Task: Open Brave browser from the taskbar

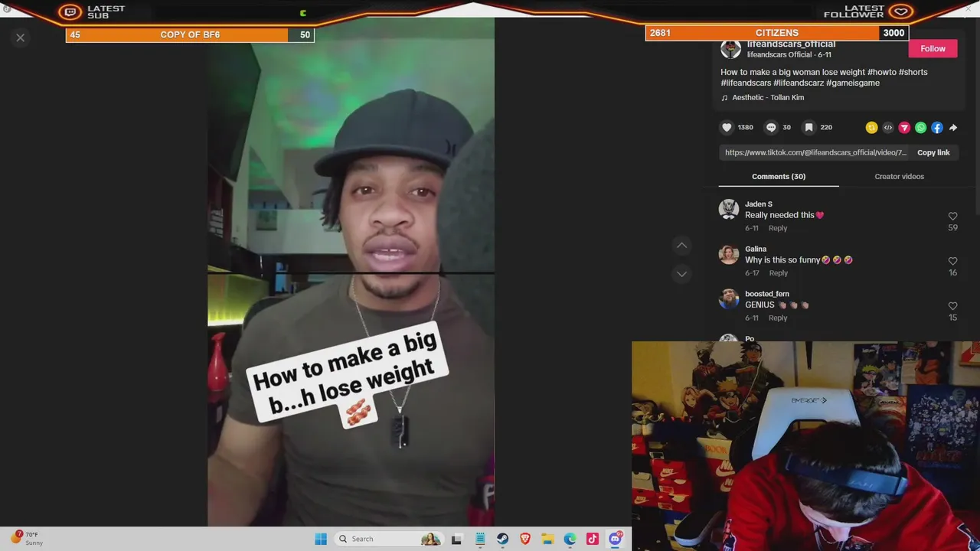Action: pyautogui.click(x=525, y=539)
